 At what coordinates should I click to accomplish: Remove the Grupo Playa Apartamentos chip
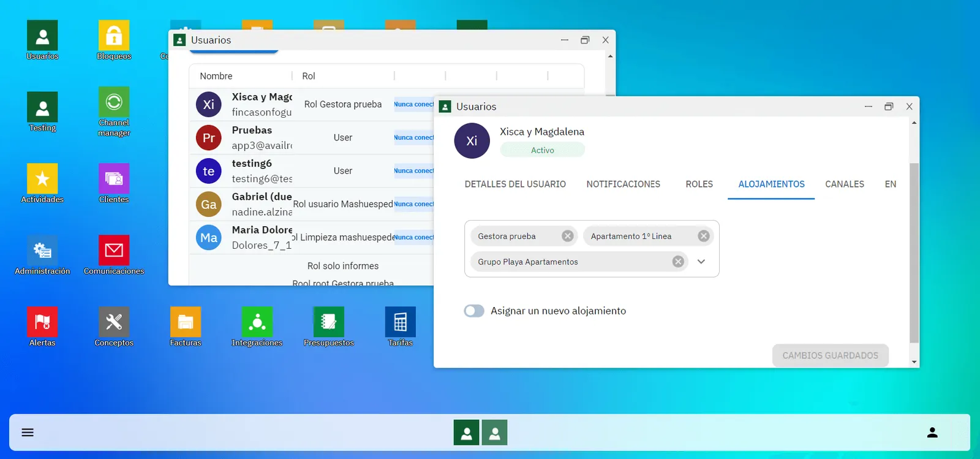pos(678,262)
